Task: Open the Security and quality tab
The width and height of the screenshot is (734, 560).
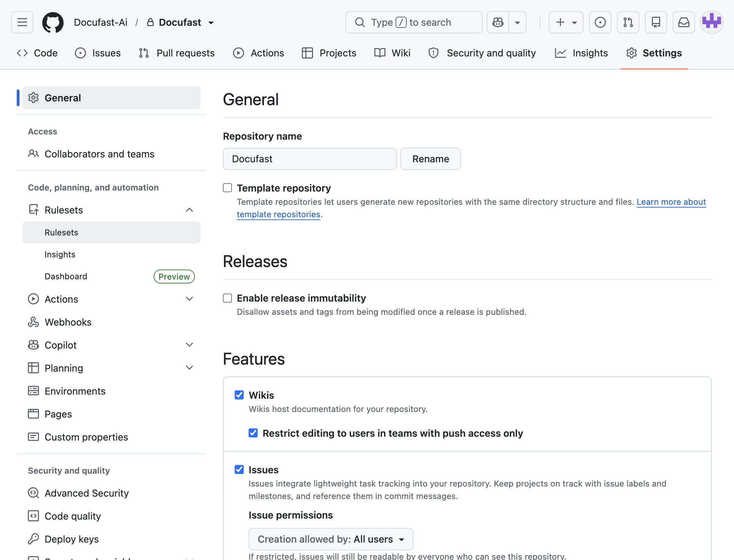Action: click(482, 53)
